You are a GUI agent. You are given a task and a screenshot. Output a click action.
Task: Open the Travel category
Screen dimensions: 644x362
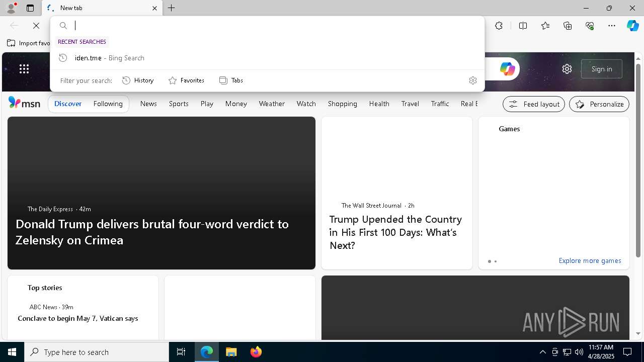tap(410, 104)
